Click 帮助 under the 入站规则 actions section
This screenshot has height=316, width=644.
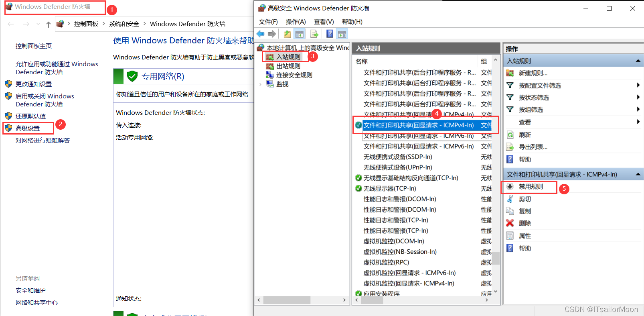[525, 159]
